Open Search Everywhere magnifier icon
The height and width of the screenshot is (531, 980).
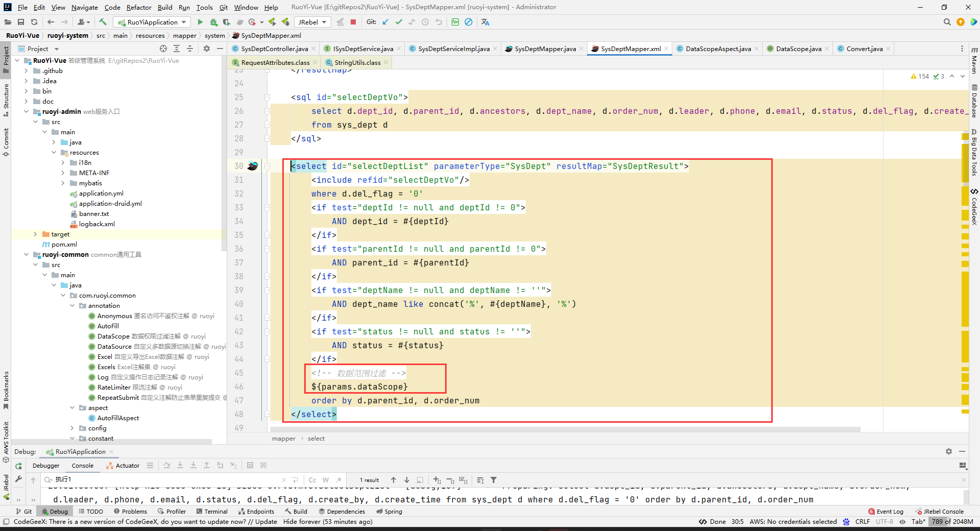click(x=947, y=22)
